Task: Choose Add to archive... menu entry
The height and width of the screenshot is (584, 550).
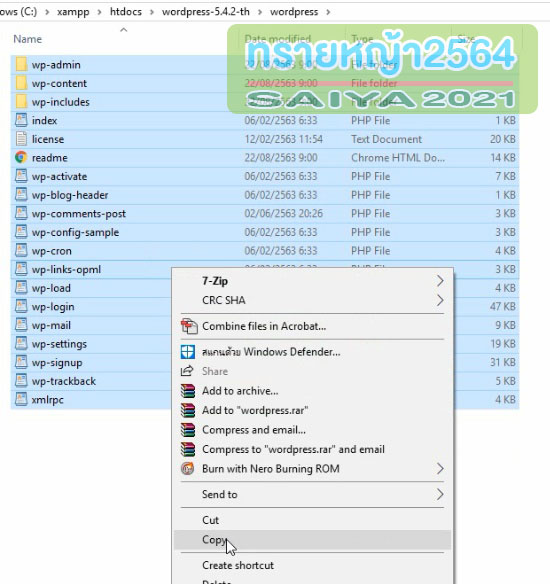Action: [x=312, y=391]
